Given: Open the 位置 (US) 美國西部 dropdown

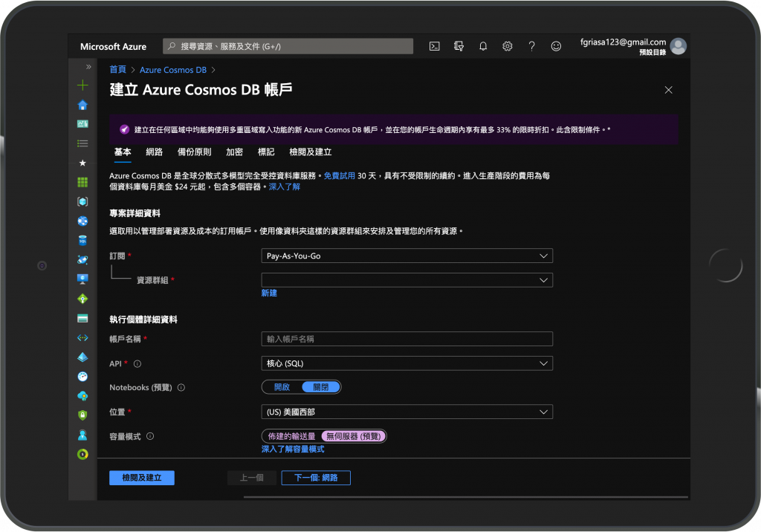Looking at the screenshot, I should point(407,412).
